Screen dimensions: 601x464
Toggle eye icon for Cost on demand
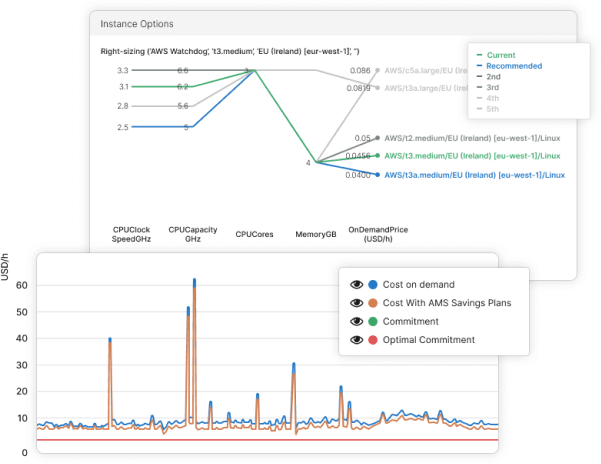[355, 284]
